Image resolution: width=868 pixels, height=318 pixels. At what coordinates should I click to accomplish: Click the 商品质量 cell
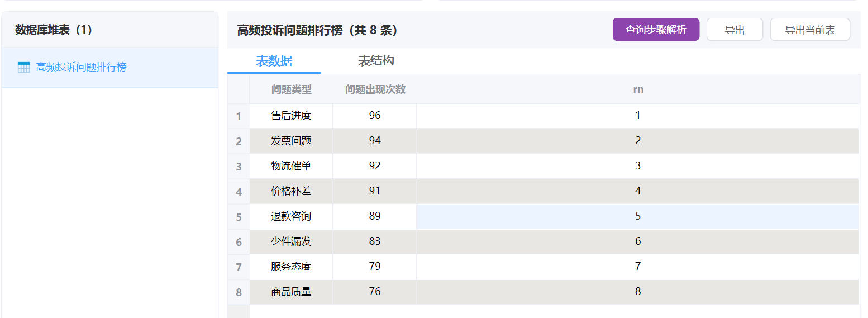pyautogui.click(x=291, y=292)
